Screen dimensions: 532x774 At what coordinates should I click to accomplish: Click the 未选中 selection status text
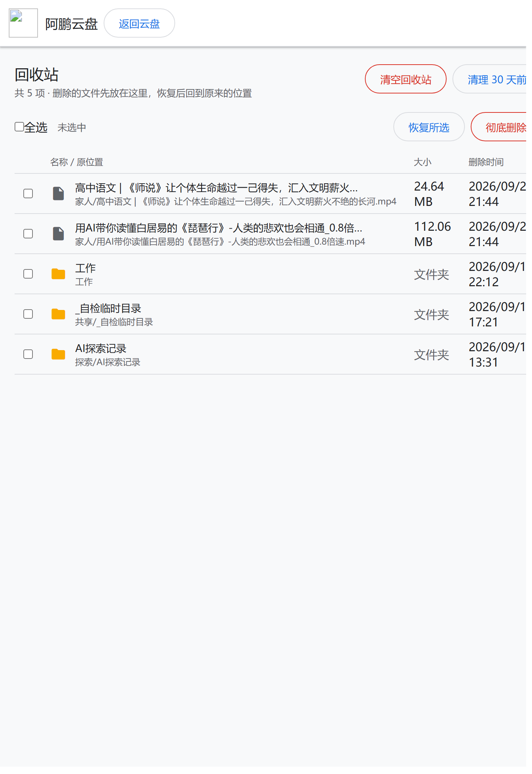click(72, 127)
